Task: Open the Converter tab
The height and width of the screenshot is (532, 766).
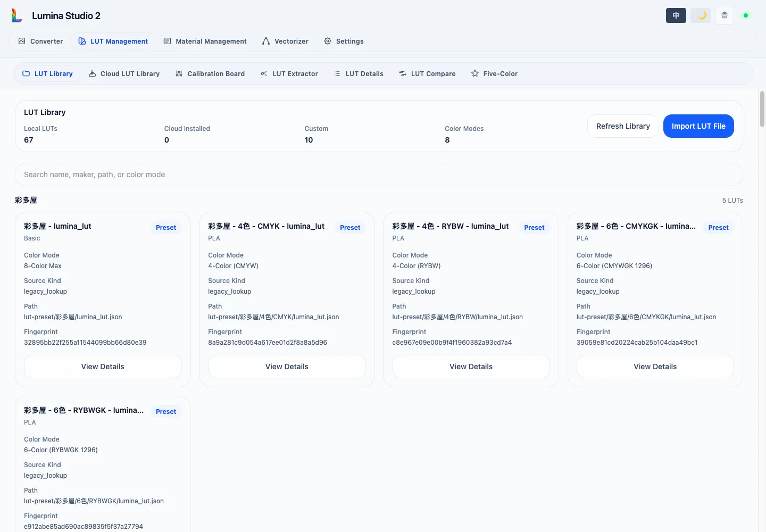Action: [x=40, y=41]
